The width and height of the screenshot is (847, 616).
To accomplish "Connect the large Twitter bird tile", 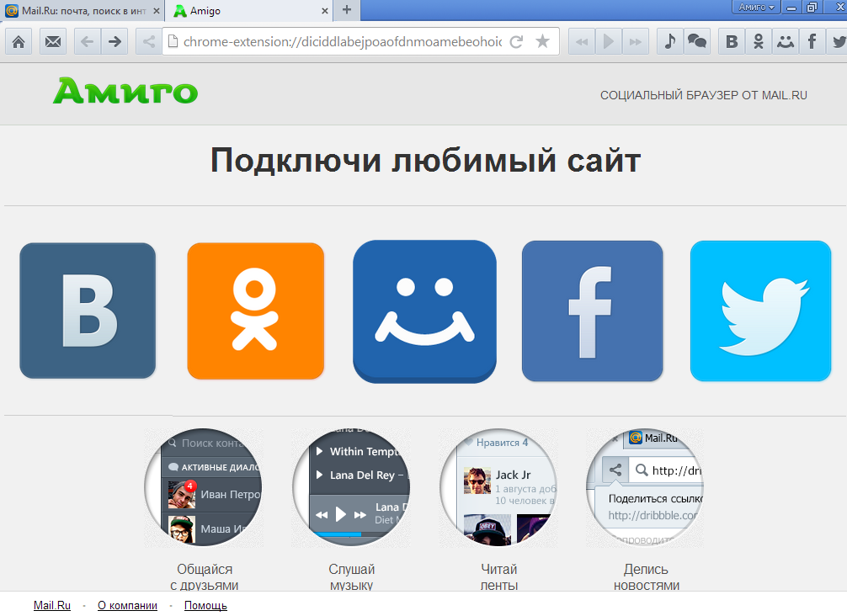I will coord(760,311).
